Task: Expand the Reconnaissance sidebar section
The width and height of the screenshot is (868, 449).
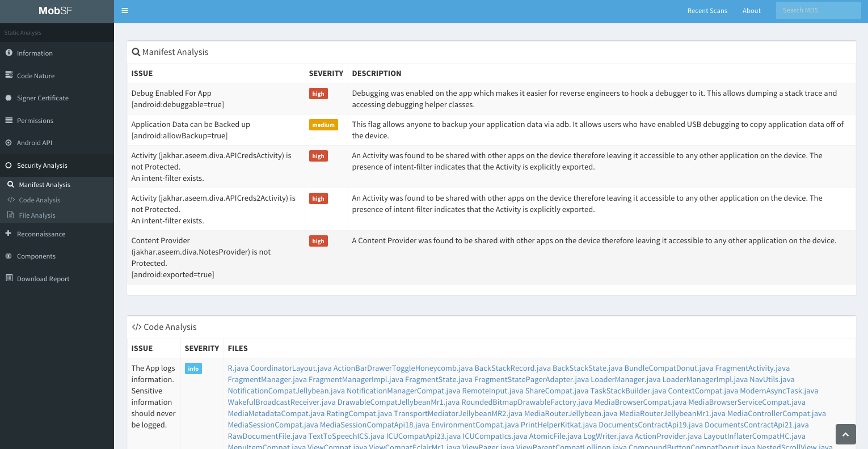Action: click(41, 234)
